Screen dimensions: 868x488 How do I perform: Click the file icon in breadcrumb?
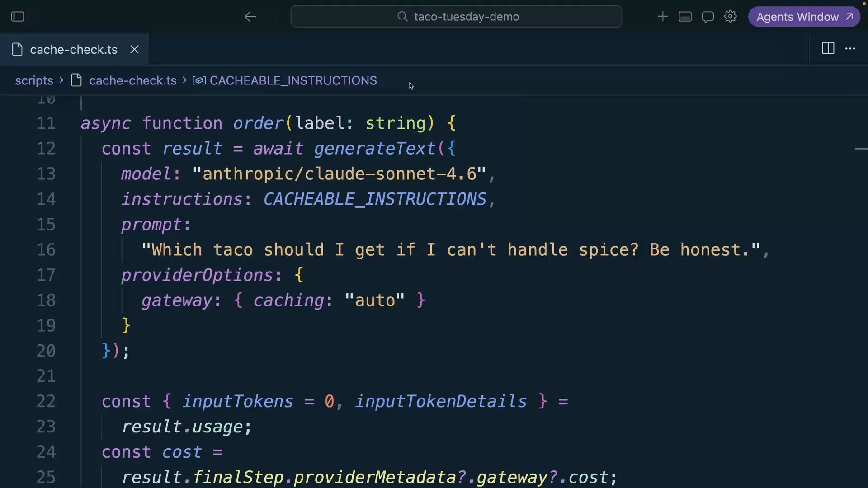pos(77,80)
